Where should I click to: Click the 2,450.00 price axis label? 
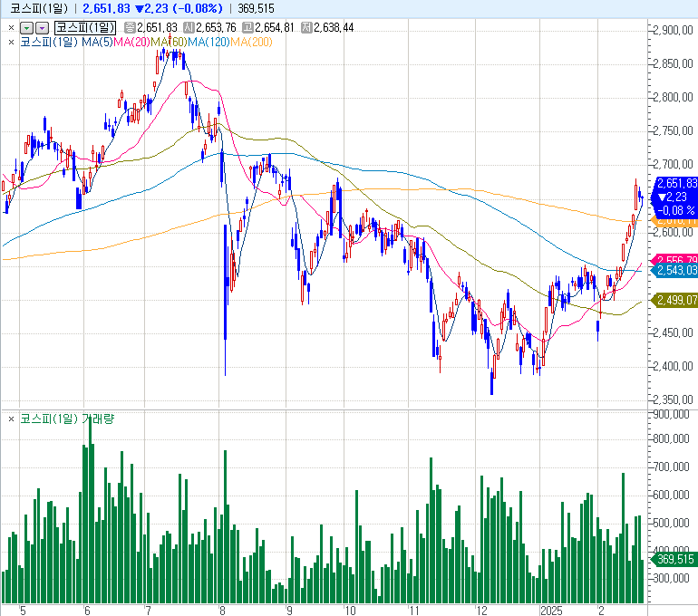coord(673,332)
